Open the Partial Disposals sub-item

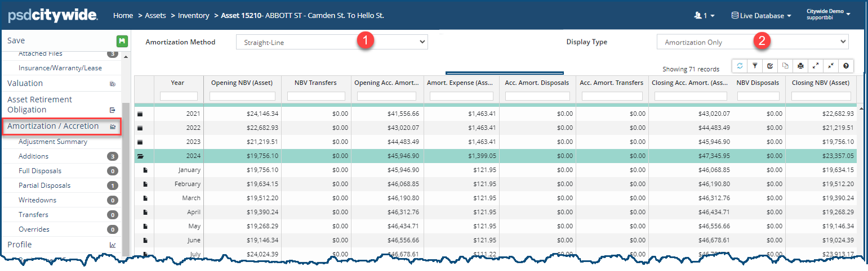pos(44,186)
